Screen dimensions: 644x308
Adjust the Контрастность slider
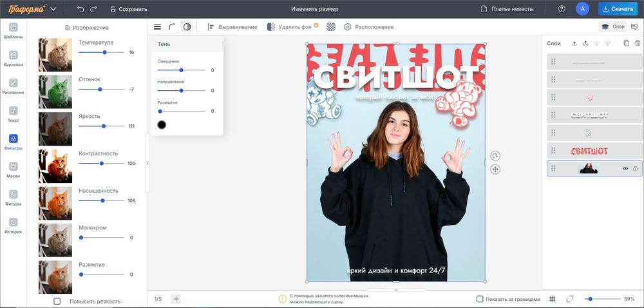[x=102, y=163]
